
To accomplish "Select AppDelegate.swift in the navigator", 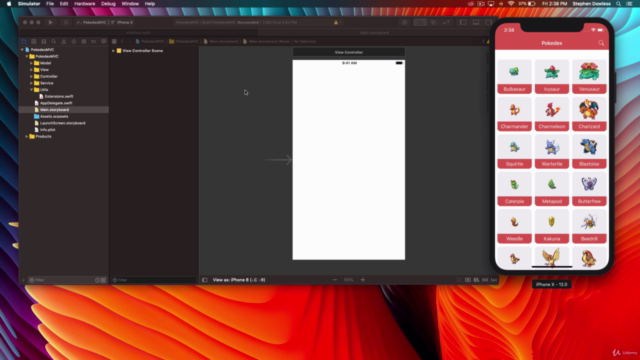I will point(56,103).
